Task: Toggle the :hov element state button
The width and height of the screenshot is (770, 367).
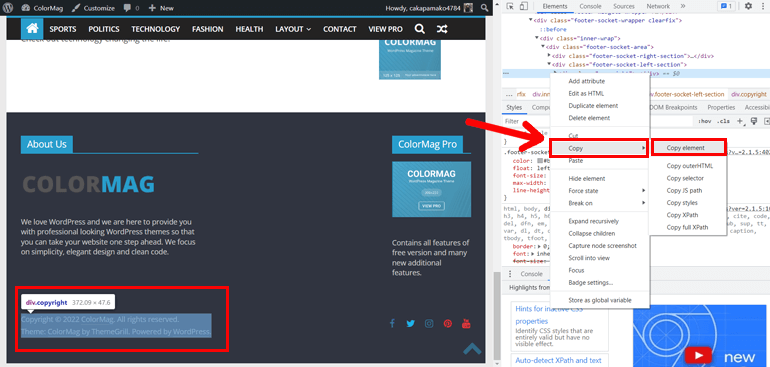Action: click(705, 121)
